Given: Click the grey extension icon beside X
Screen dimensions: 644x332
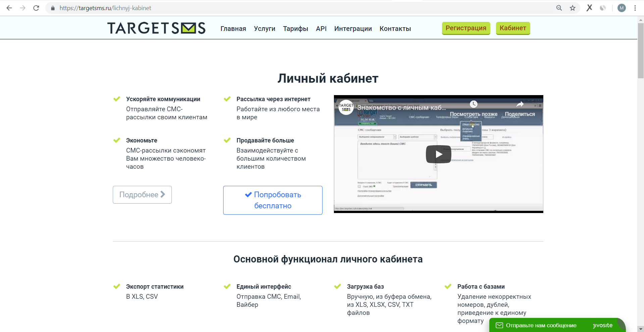Looking at the screenshot, I should coord(603,8).
